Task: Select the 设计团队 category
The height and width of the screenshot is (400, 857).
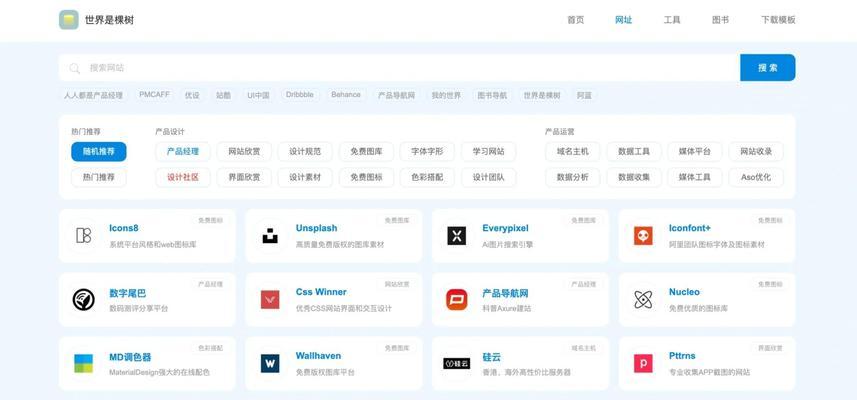Action: coord(489,177)
